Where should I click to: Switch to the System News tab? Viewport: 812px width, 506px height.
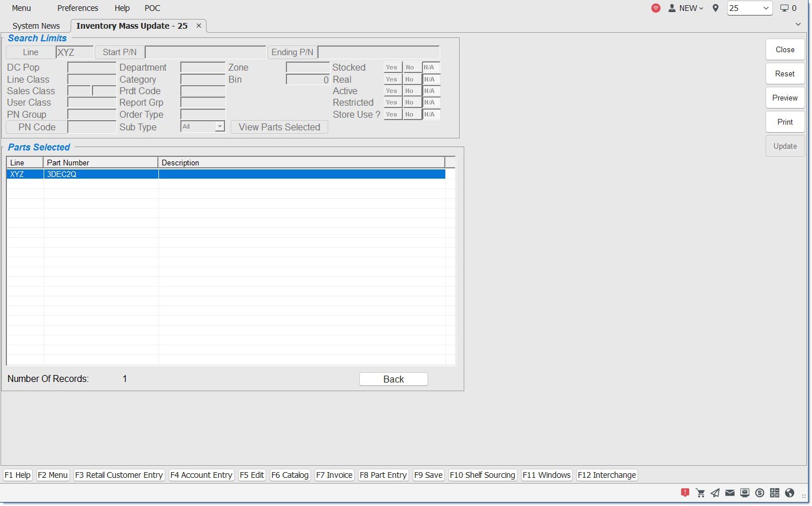(36, 26)
